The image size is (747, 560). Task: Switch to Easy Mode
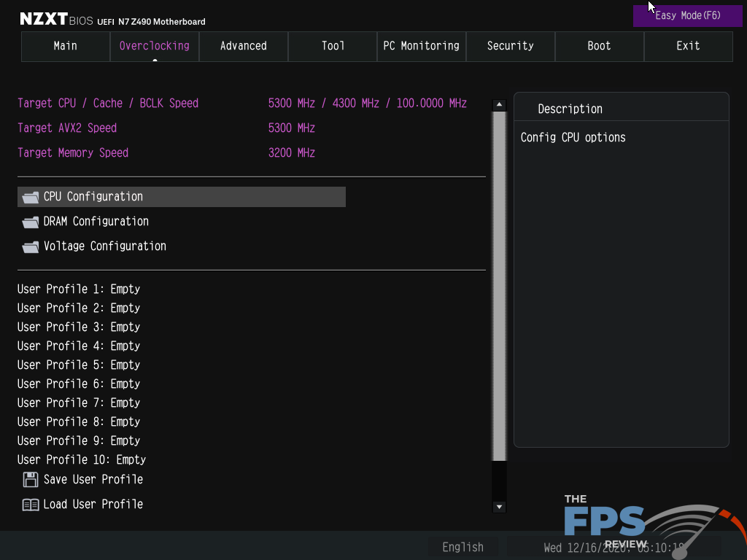tap(686, 15)
